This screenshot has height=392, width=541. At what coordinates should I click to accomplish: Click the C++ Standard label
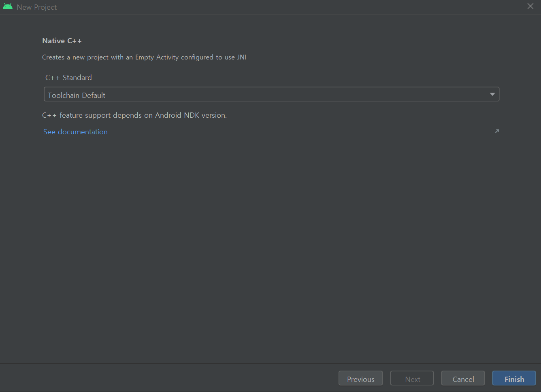(x=68, y=78)
